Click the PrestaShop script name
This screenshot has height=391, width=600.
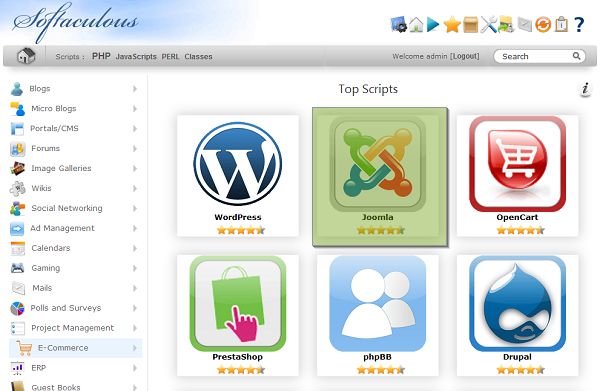coord(238,357)
